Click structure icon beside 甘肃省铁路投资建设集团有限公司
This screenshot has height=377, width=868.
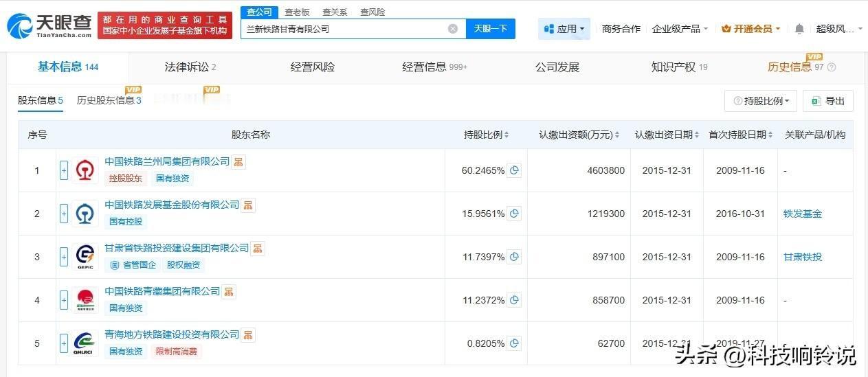[x=258, y=249]
